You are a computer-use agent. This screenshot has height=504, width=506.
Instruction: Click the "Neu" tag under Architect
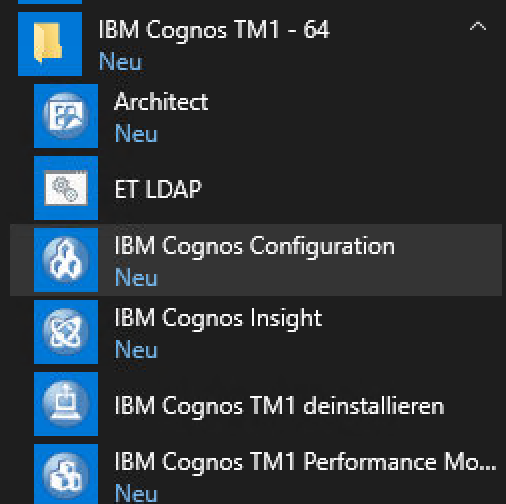click(136, 134)
